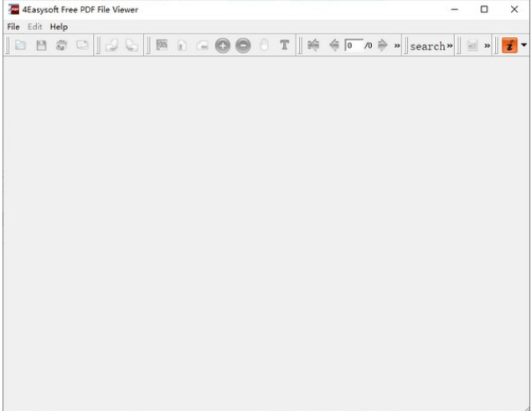
Task: Open the dropdown arrow beside the info icon
Action: [x=524, y=44]
